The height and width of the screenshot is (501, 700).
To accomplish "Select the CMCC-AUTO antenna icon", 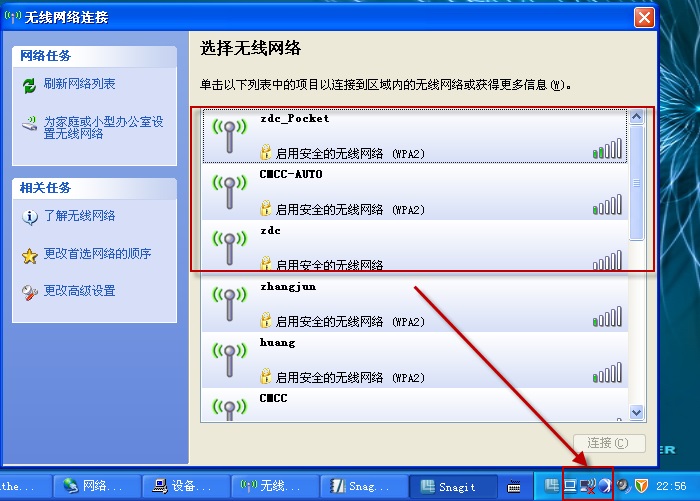I will click(229, 192).
